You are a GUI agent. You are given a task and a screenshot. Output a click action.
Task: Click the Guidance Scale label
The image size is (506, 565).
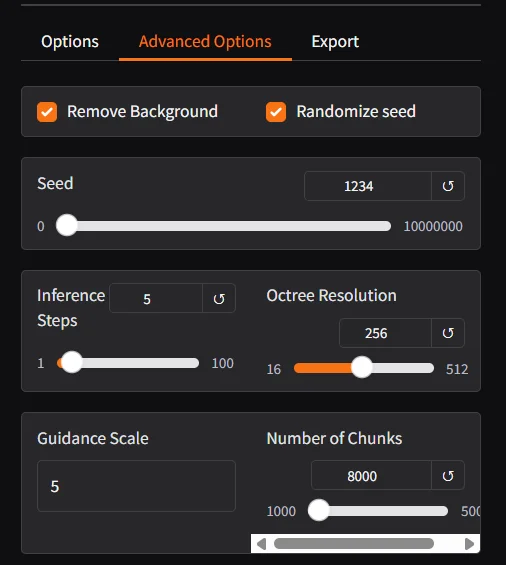(93, 438)
